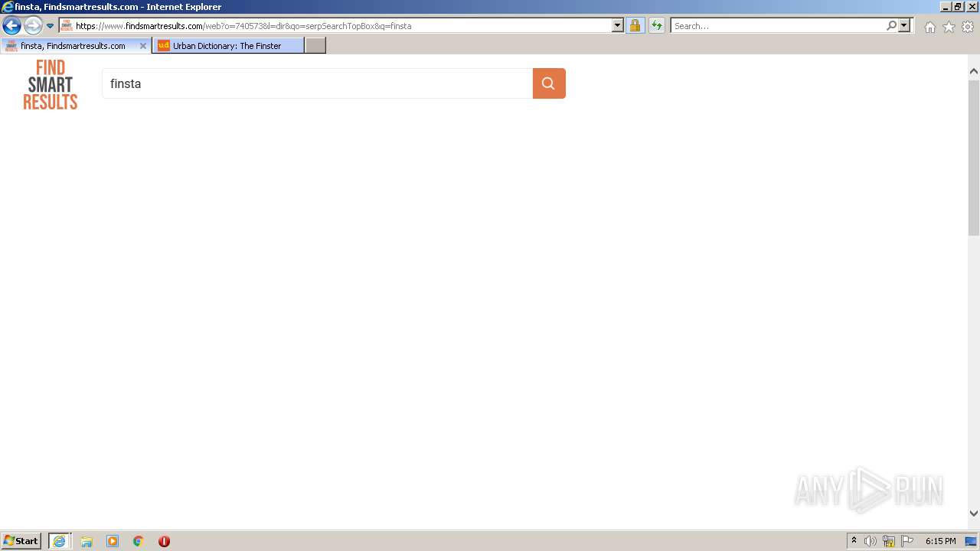Click the Action Center flag icon
The width and height of the screenshot is (980, 551).
pyautogui.click(x=907, y=541)
